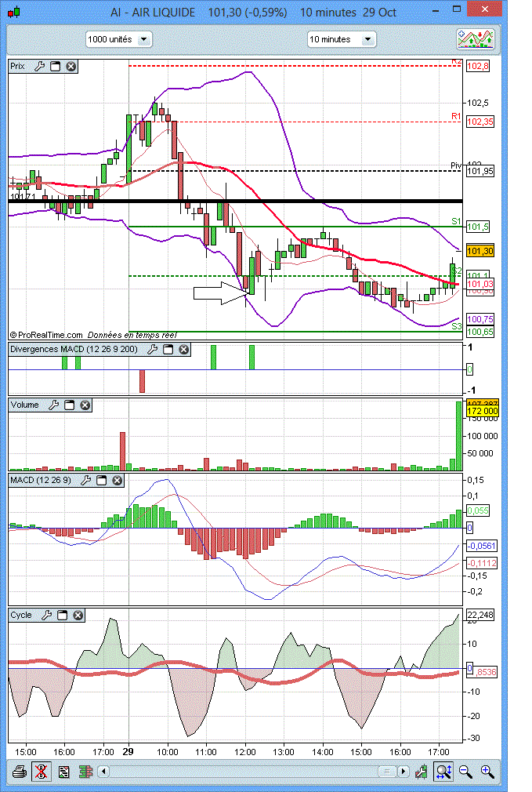Close the Volume panel

pyautogui.click(x=85, y=405)
